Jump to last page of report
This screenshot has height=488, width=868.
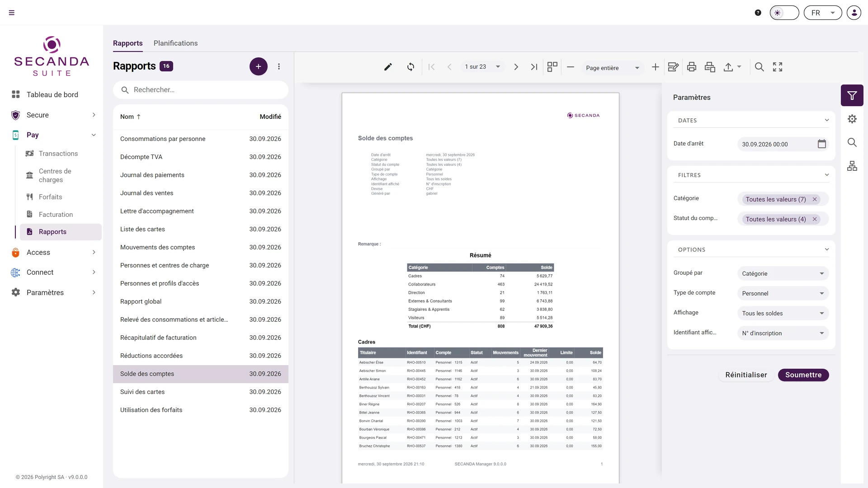534,67
